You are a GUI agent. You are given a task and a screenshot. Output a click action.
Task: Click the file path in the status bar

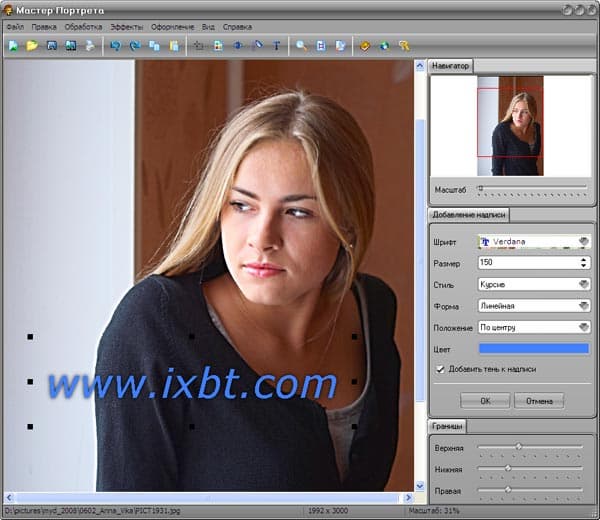[x=92, y=510]
